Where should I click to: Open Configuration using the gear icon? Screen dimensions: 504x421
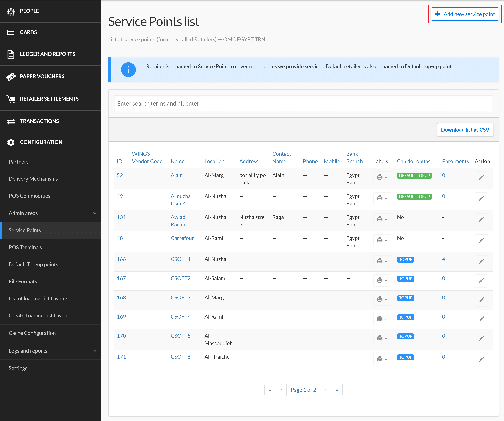(x=11, y=142)
